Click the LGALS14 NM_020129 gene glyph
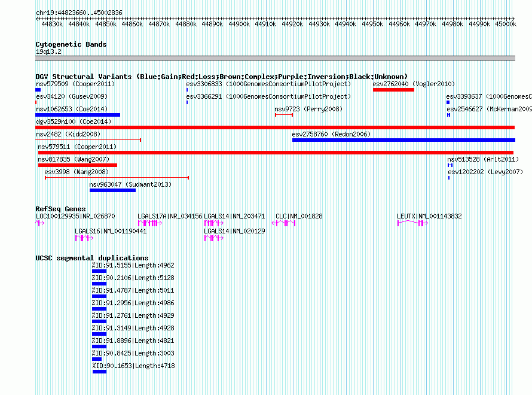Viewport: 532px width, 395px height. [214, 238]
